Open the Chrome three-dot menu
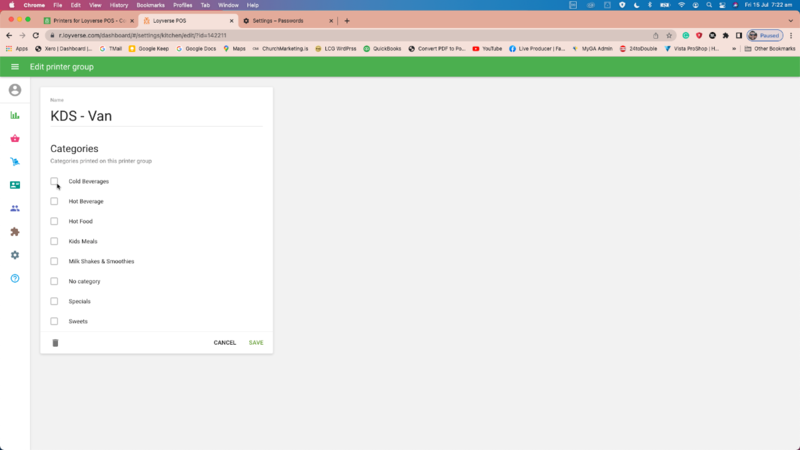800x450 pixels. 791,35
